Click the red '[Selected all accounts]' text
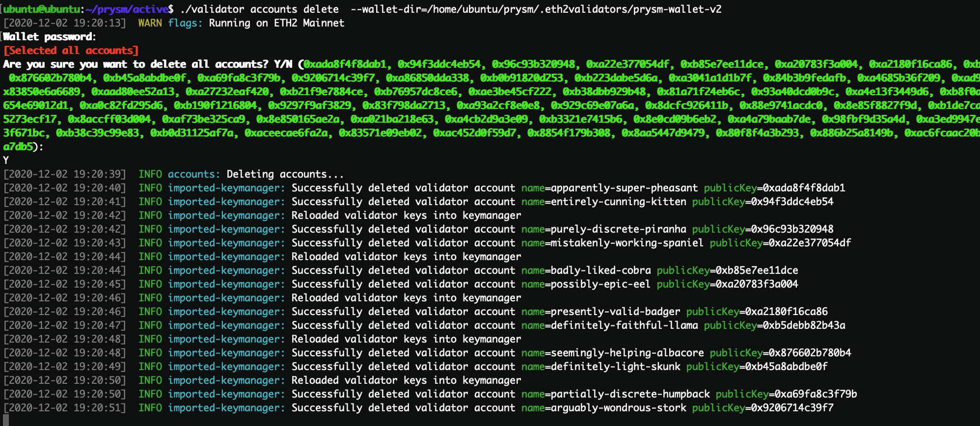 pyautogui.click(x=71, y=51)
